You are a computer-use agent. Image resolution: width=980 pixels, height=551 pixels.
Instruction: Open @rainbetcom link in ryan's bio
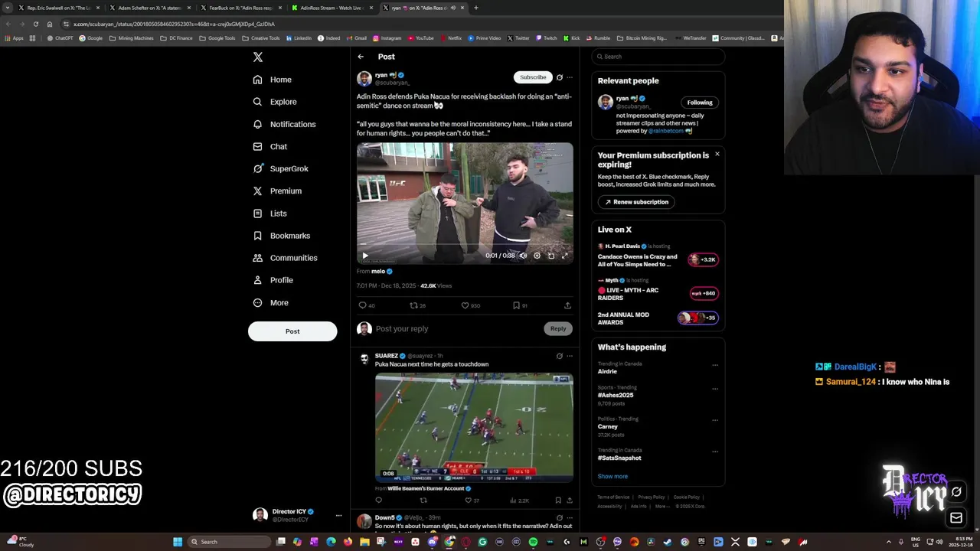click(666, 131)
